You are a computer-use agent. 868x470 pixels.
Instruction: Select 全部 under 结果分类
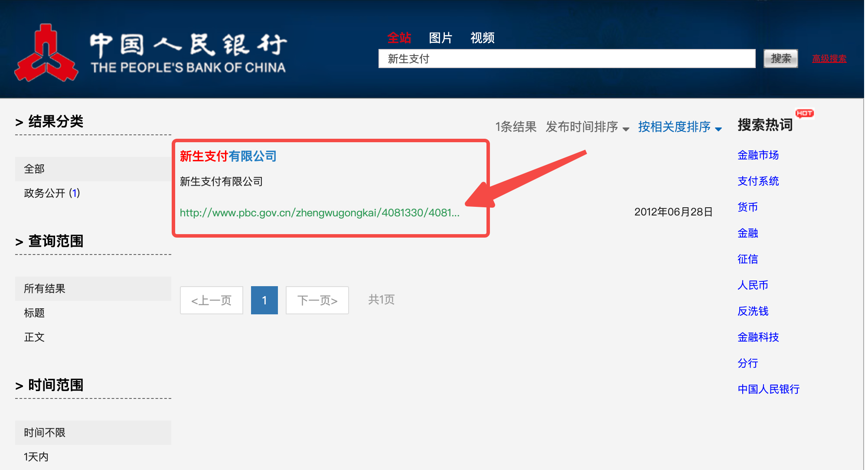[x=93, y=169]
